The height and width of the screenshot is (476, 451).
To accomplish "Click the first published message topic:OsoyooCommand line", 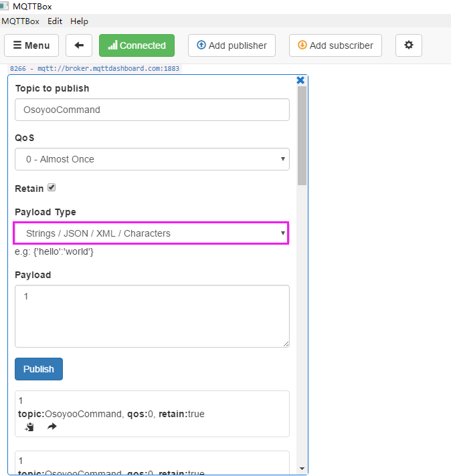I will (x=111, y=414).
